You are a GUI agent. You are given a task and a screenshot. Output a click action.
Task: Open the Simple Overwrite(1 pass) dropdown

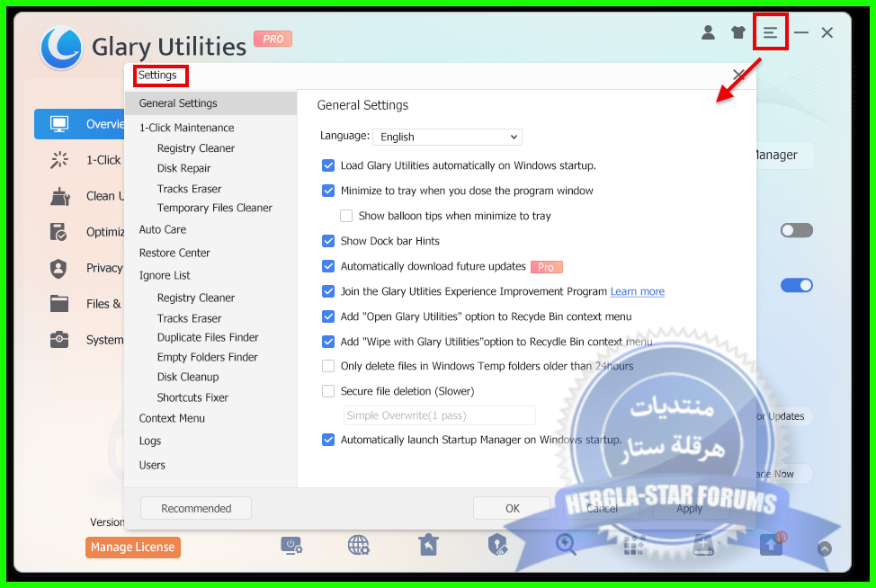pyautogui.click(x=440, y=415)
